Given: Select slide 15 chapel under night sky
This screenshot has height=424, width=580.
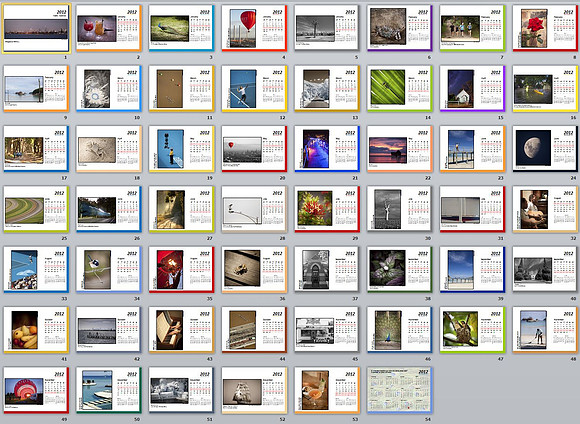Looking at the screenshot, I should [472, 89].
